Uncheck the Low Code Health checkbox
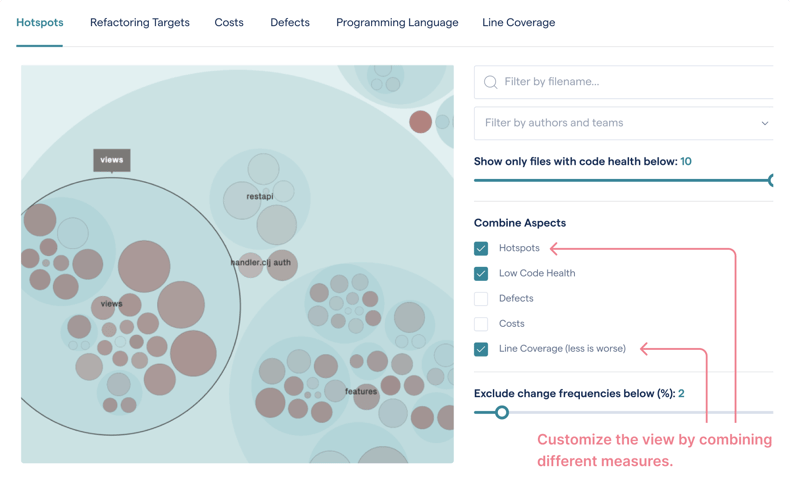 tap(481, 273)
